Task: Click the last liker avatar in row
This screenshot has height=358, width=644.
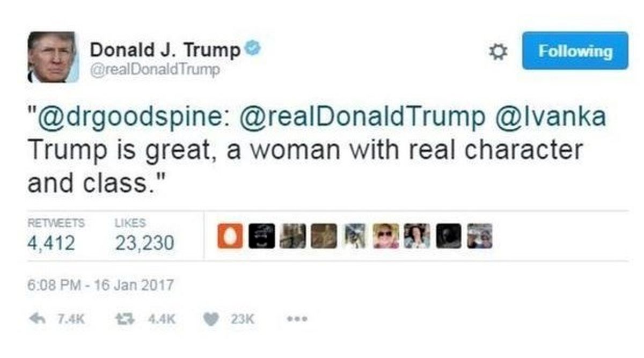Action: click(480, 236)
